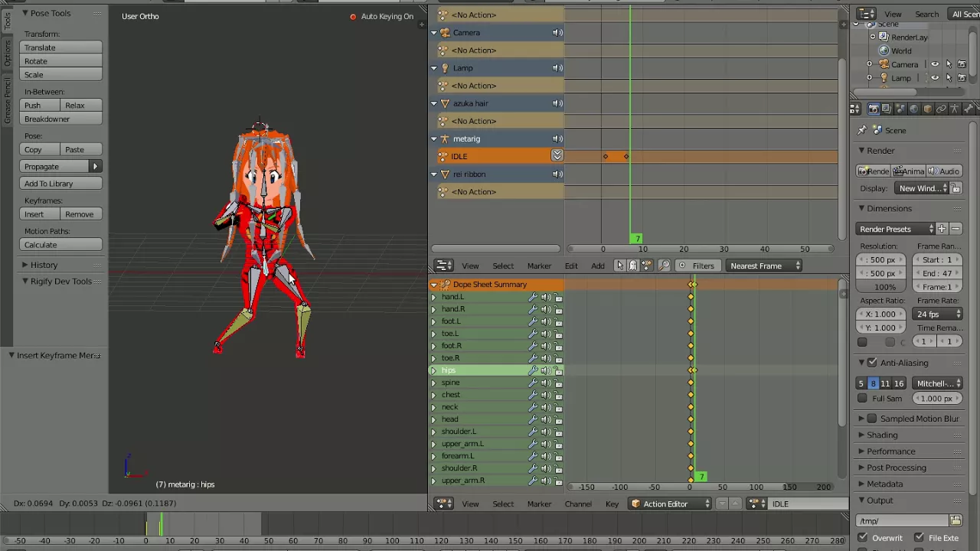Open the Constraints properties tab chain icon
980x551 pixels.
pos(941,109)
